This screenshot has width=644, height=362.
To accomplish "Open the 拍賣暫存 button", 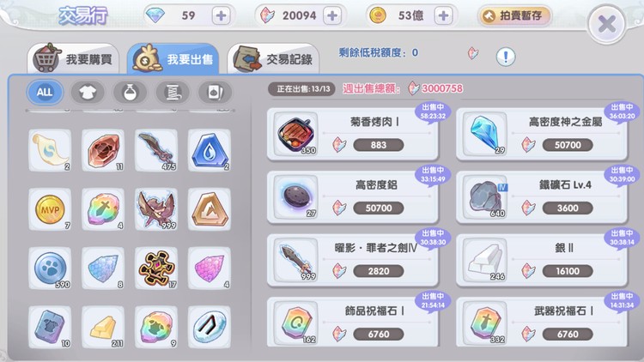I will (x=513, y=15).
